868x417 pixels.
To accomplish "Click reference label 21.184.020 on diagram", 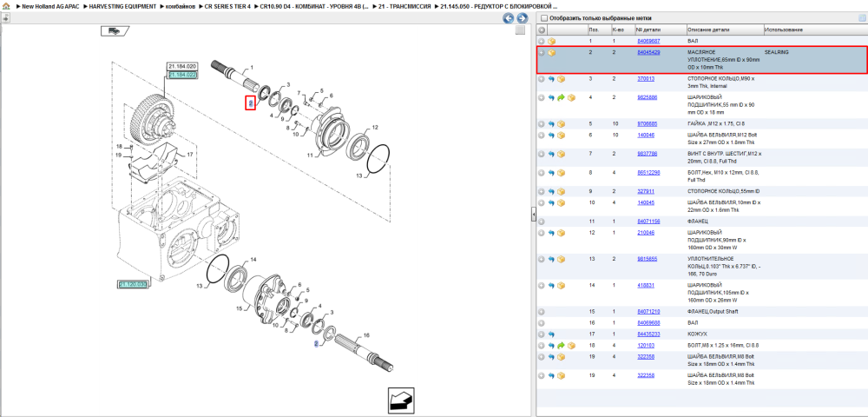I will (182, 66).
